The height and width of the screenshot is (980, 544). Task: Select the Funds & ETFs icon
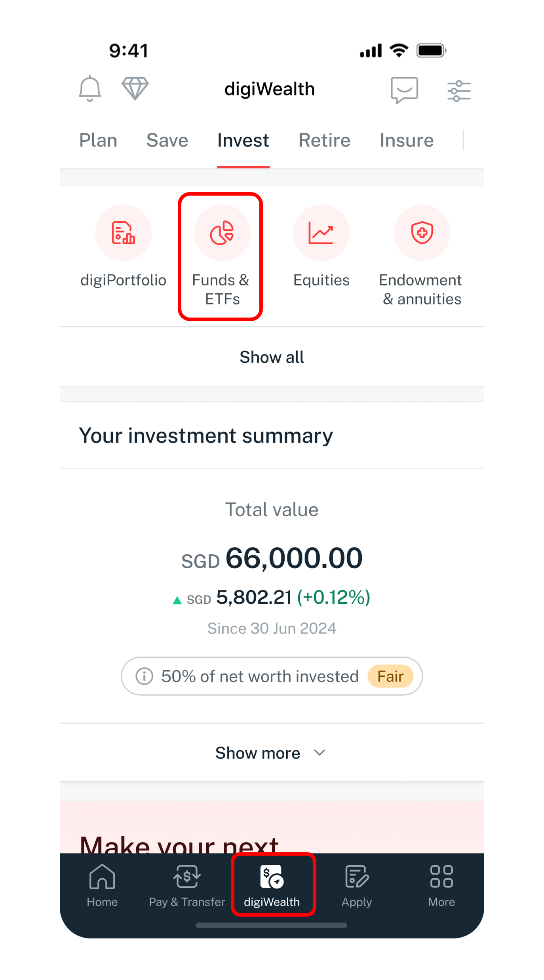pyautogui.click(x=222, y=233)
